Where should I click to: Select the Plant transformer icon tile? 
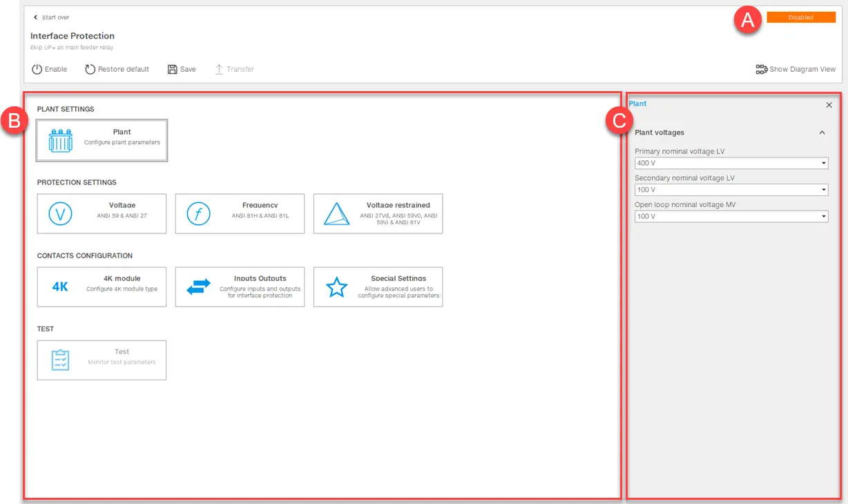coord(60,141)
